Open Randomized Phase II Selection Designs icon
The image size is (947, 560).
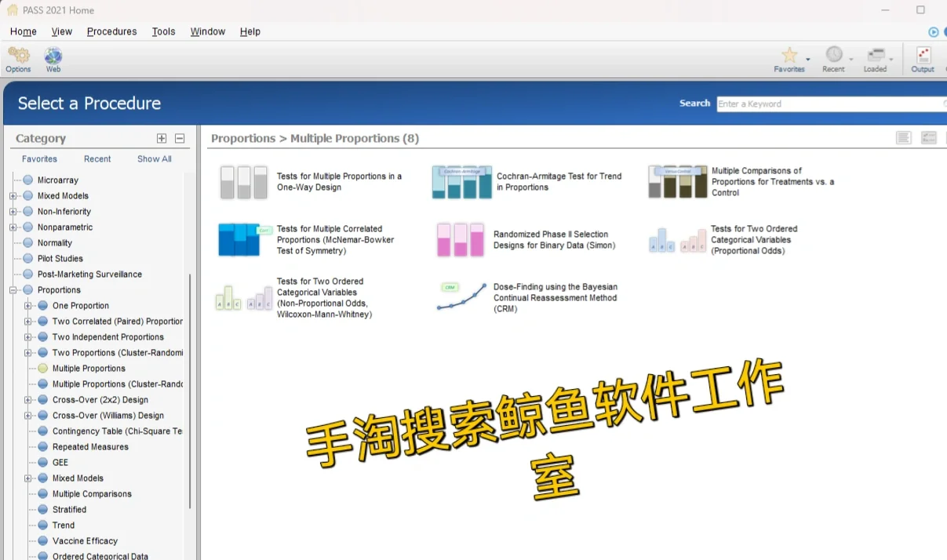click(x=461, y=240)
